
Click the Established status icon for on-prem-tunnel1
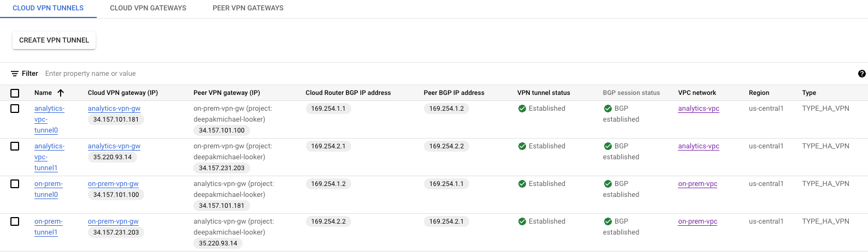(x=522, y=221)
